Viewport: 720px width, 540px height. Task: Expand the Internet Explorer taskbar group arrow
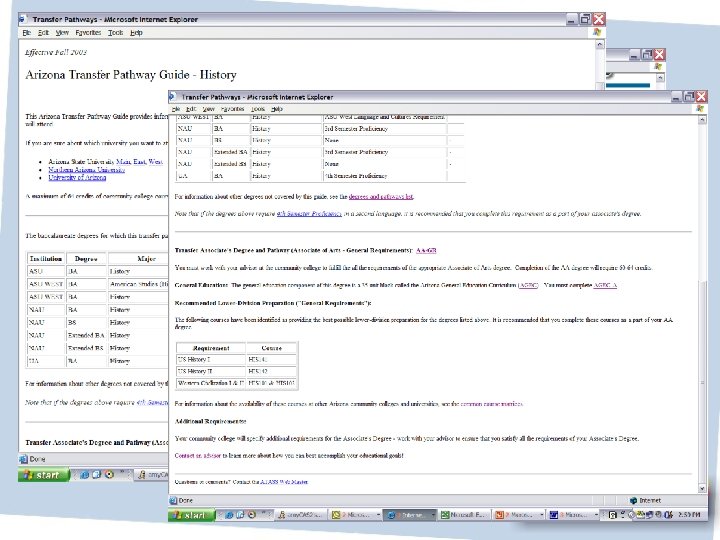433,515
